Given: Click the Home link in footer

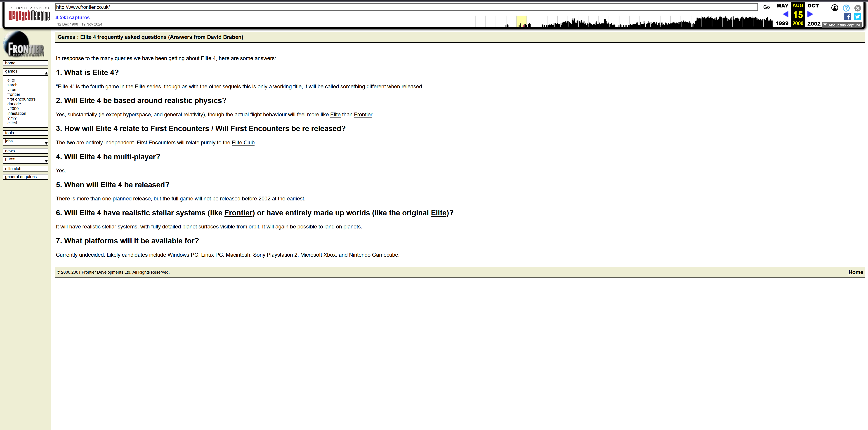Looking at the screenshot, I should pyautogui.click(x=856, y=272).
